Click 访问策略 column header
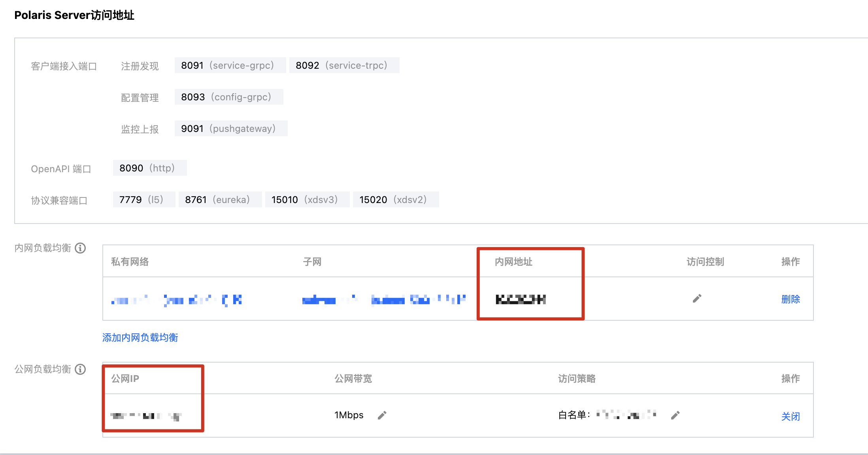The image size is (868, 455). tap(577, 379)
